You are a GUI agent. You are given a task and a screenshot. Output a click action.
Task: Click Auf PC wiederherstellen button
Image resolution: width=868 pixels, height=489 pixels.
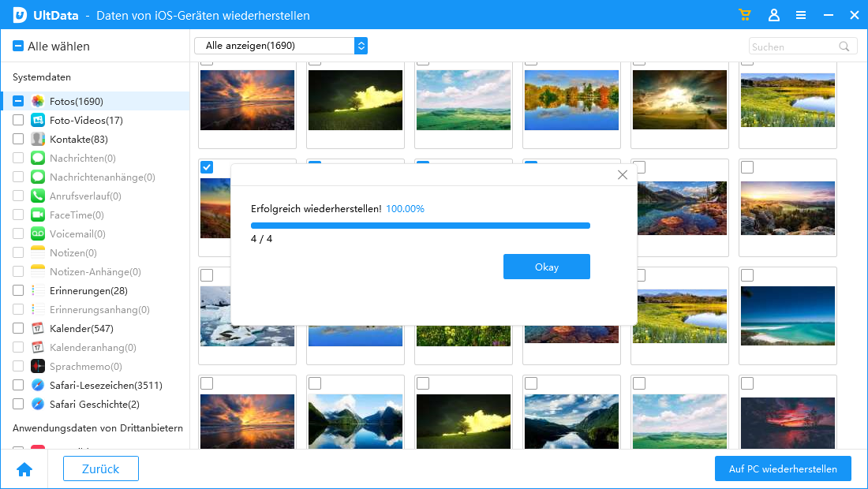(783, 468)
